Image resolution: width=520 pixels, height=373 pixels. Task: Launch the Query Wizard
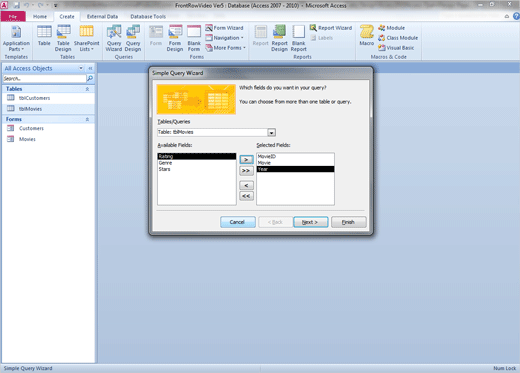point(114,39)
